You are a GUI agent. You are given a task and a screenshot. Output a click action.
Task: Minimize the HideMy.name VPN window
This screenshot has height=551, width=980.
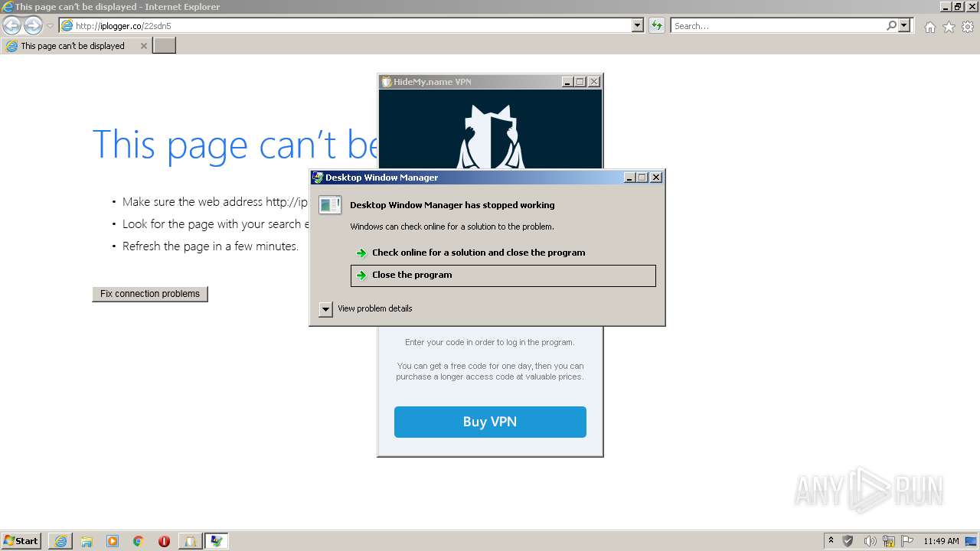(x=567, y=82)
